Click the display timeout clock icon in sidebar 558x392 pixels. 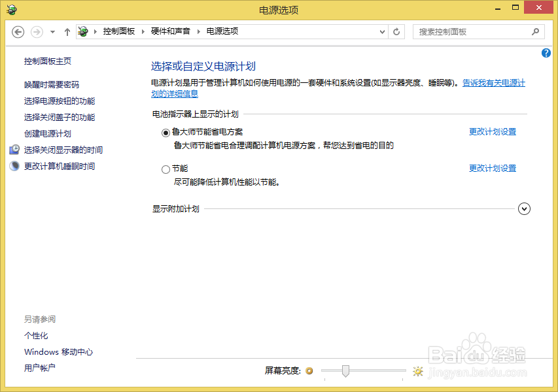tap(14, 149)
